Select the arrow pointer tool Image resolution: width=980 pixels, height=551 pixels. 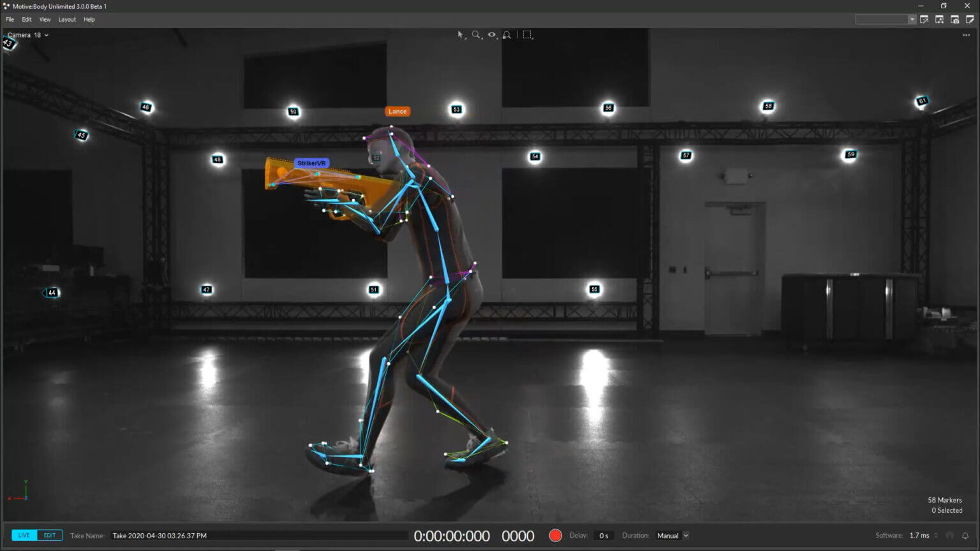pos(461,35)
